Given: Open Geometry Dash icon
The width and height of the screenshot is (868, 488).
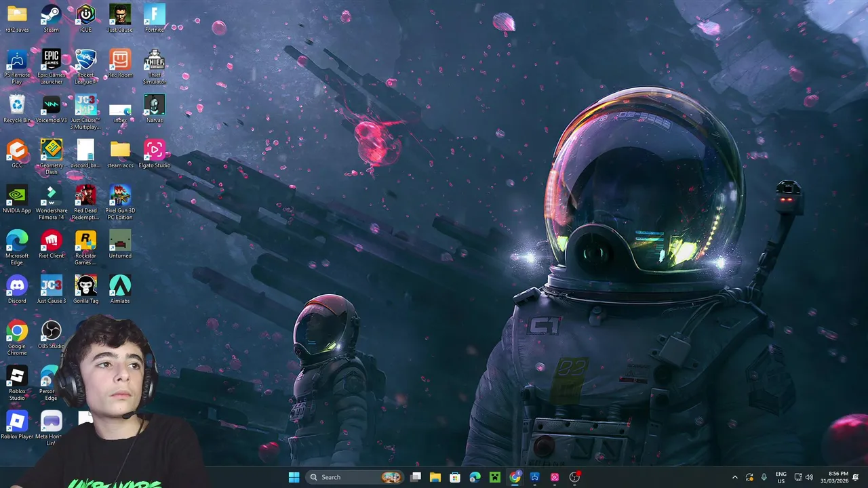Looking at the screenshot, I should click(51, 157).
